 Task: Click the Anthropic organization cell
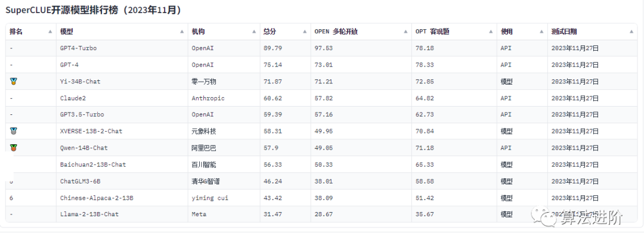(224, 98)
